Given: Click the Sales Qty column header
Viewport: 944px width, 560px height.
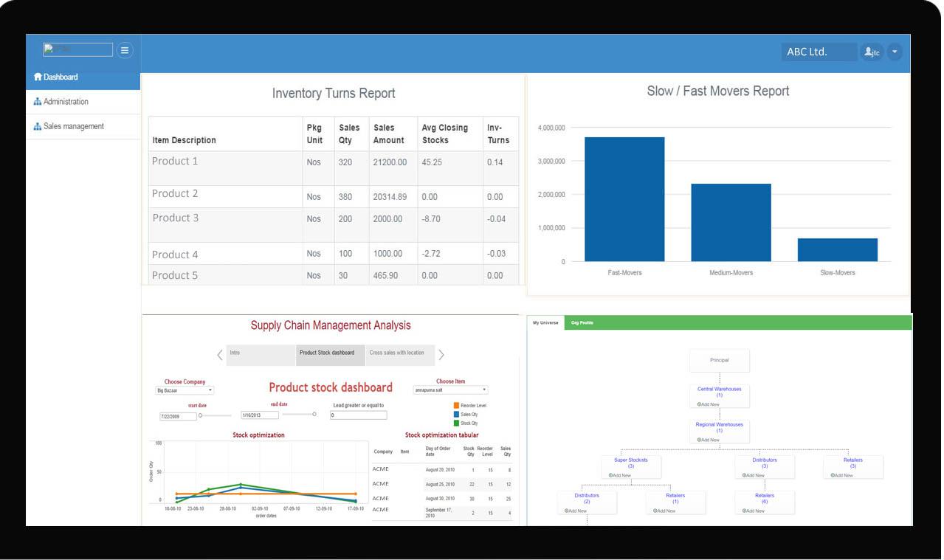Looking at the screenshot, I should 349,134.
